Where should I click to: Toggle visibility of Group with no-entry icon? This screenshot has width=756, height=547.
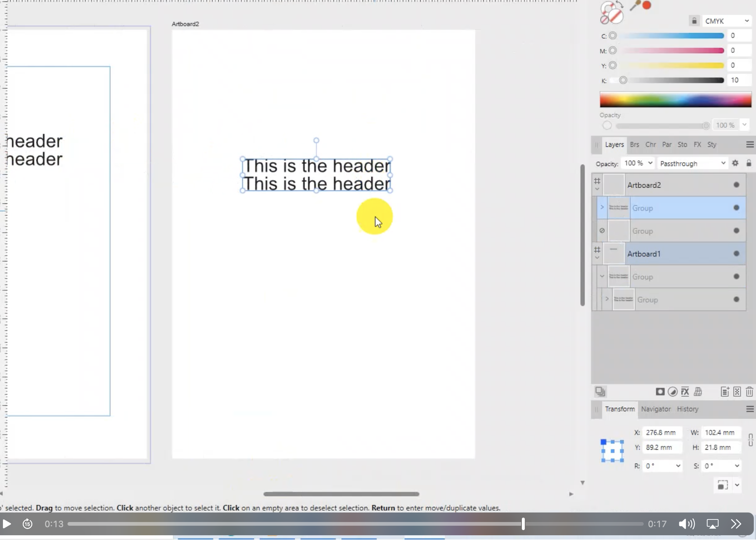(x=736, y=231)
